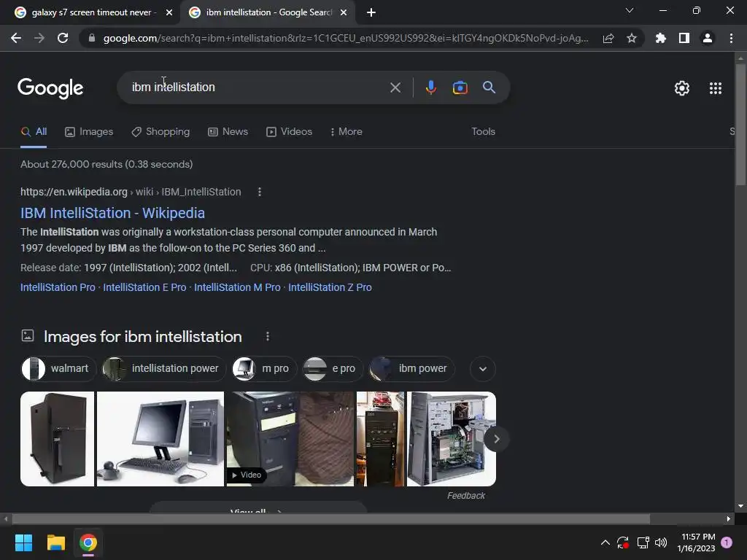This screenshot has height=560, width=747.
Task: Filter images by the walmart chip
Action: coord(58,368)
